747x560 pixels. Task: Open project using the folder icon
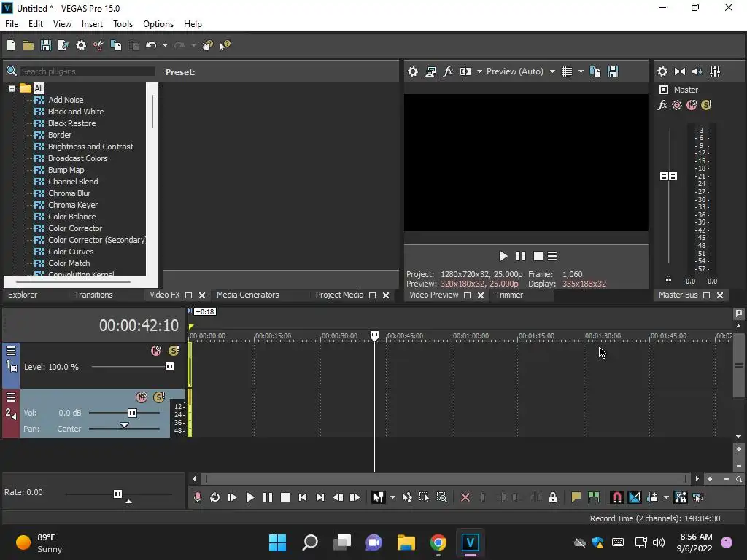28,45
